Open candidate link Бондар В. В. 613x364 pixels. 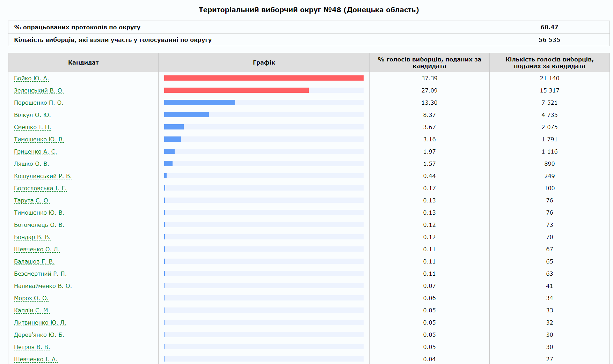coord(32,237)
